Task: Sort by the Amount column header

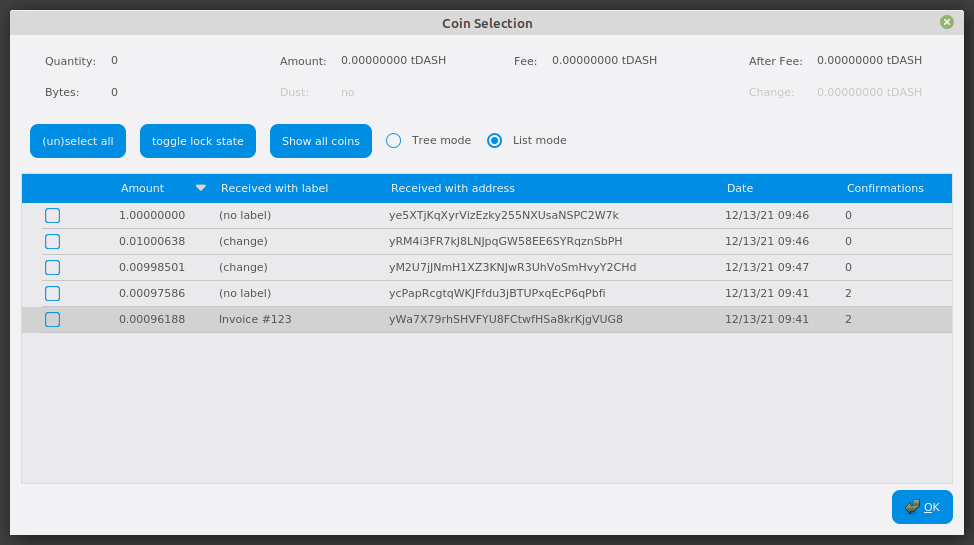Action: (142, 188)
